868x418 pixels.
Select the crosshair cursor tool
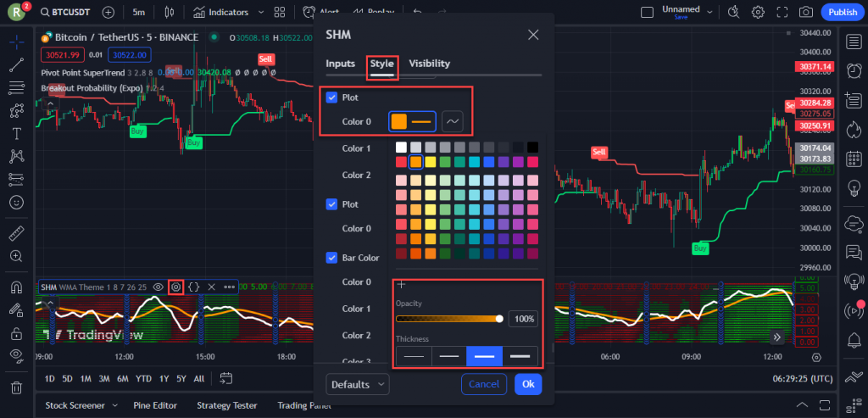[17, 42]
